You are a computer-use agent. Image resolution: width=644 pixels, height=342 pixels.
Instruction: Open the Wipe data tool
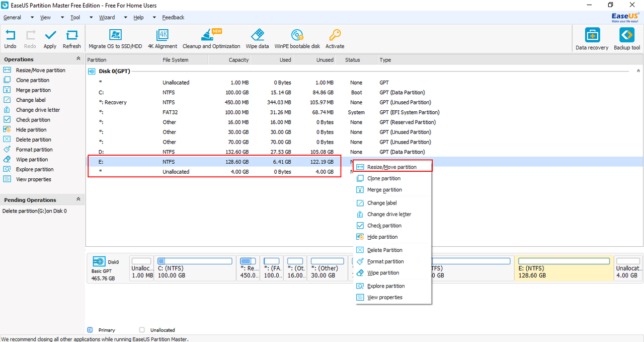(x=257, y=39)
